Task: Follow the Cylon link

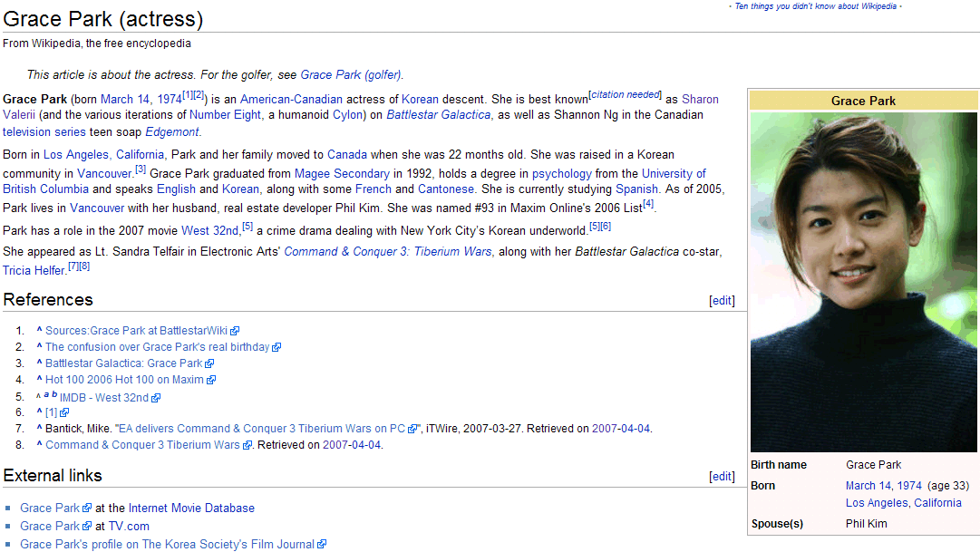Action: pos(347,115)
